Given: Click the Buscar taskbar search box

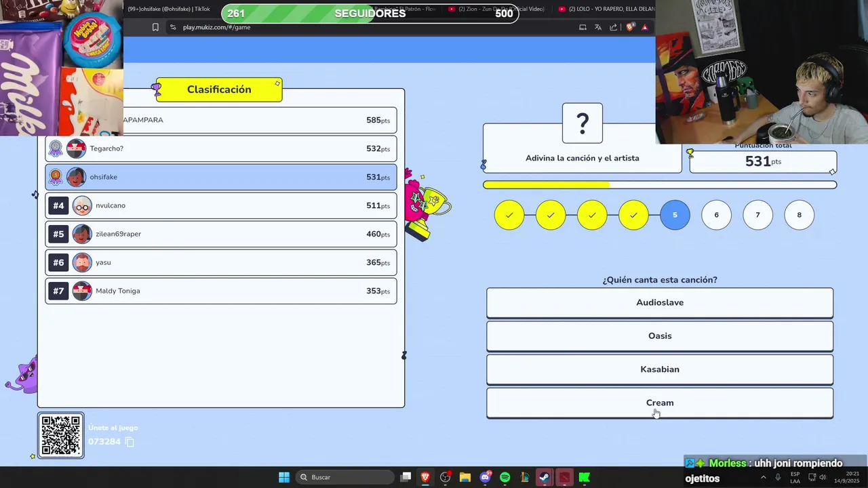Looking at the screenshot, I should 346,477.
